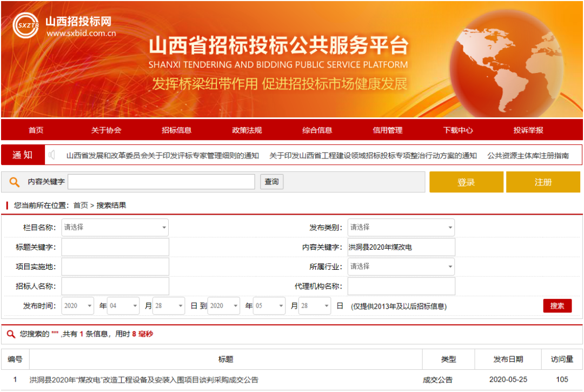Image resolution: width=584 pixels, height=392 pixels.
Task: Expand the 所属行业 dropdown
Action: point(401,267)
